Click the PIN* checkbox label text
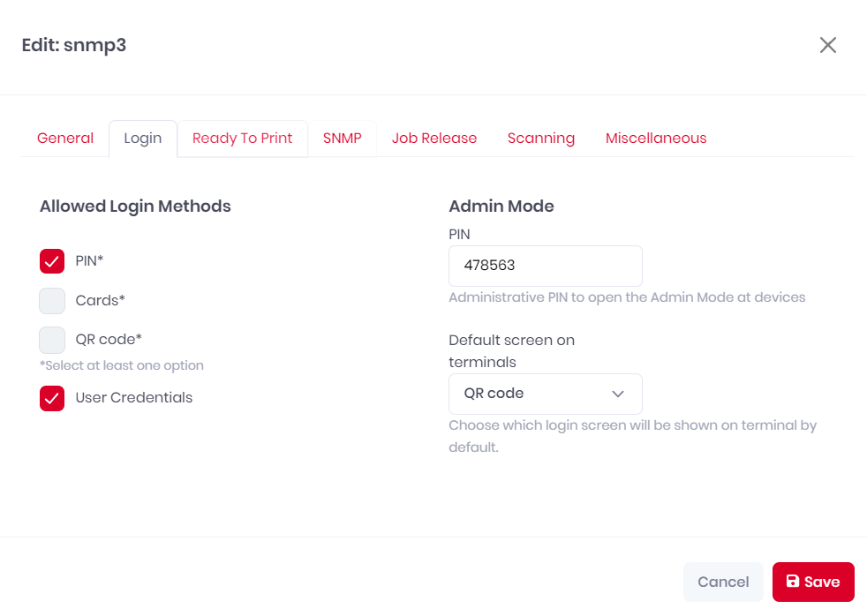The image size is (867, 616). [x=89, y=260]
